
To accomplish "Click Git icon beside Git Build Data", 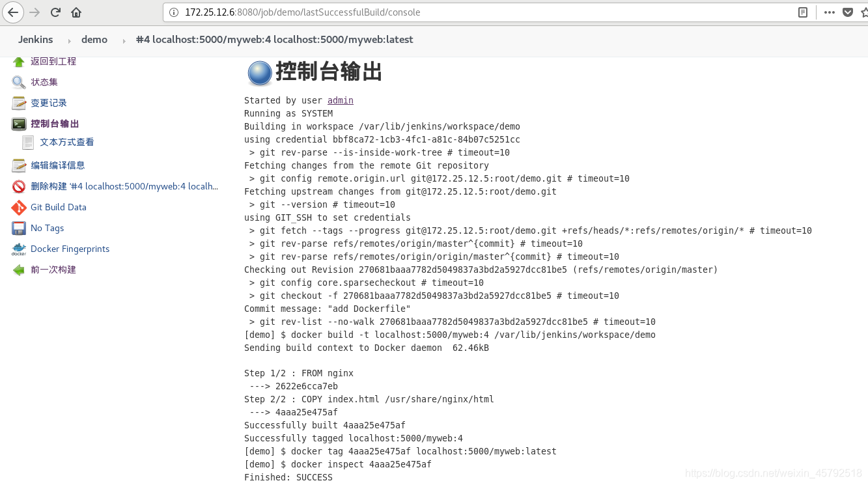I will [19, 207].
